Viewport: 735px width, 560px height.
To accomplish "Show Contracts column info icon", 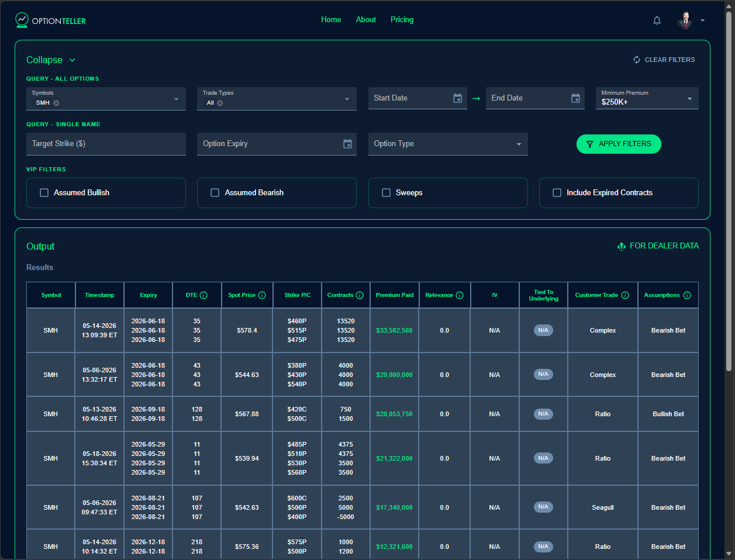I will tap(360, 295).
